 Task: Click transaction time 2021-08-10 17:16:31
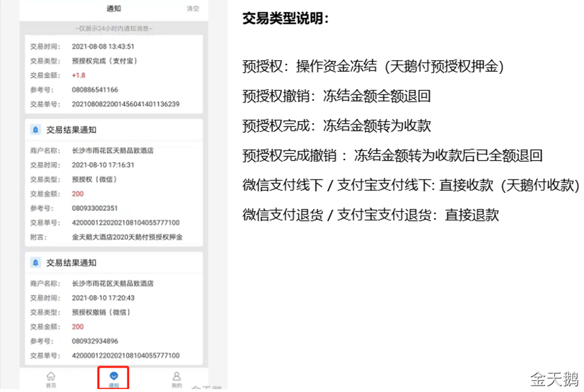click(x=103, y=165)
